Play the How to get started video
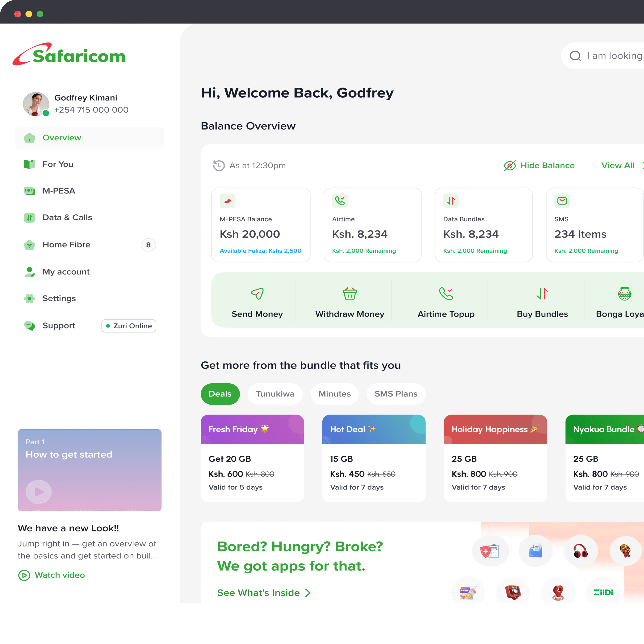 click(x=39, y=492)
